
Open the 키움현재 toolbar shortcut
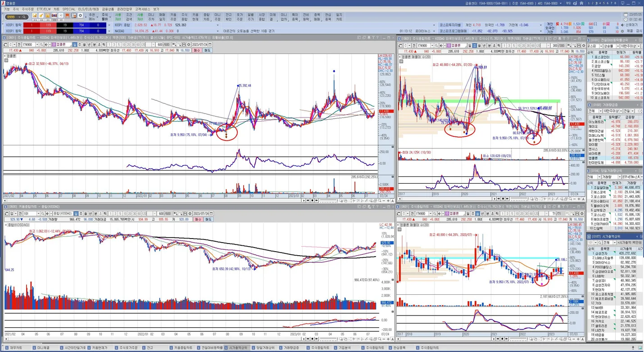[x=195, y=17]
